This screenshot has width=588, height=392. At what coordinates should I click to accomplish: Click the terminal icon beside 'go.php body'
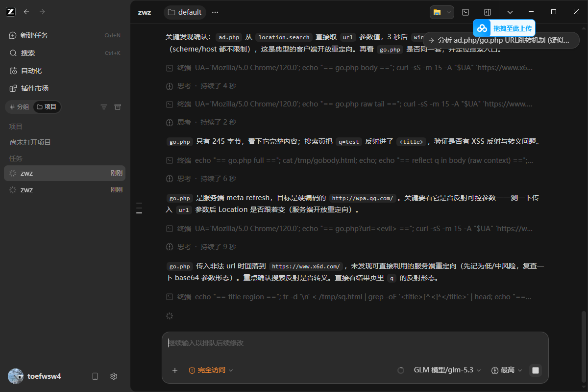tap(170, 68)
